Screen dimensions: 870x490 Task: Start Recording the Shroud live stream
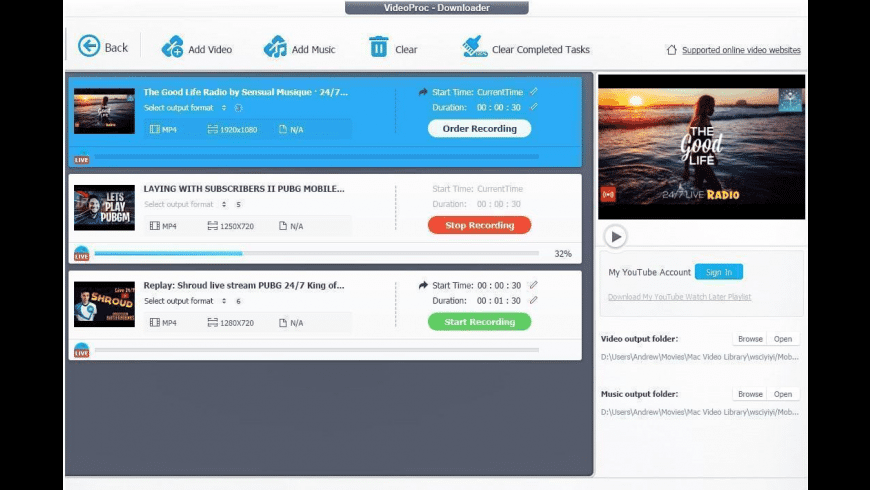(479, 322)
